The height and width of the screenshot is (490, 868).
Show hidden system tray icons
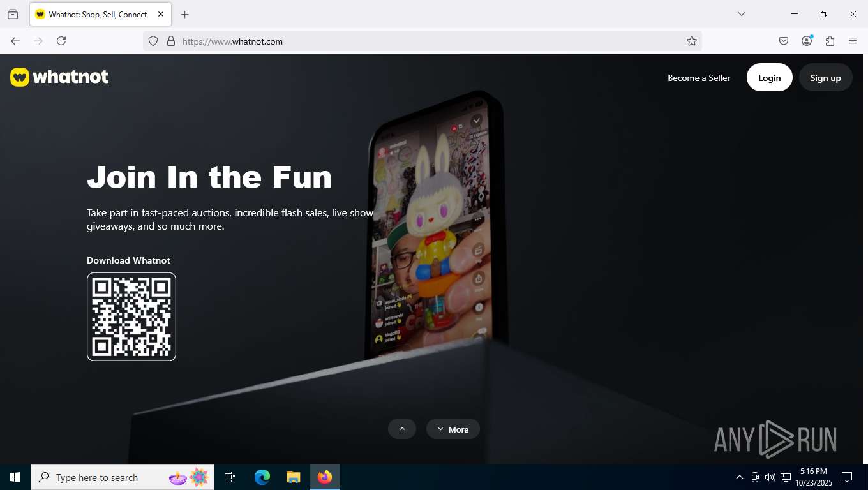point(740,477)
